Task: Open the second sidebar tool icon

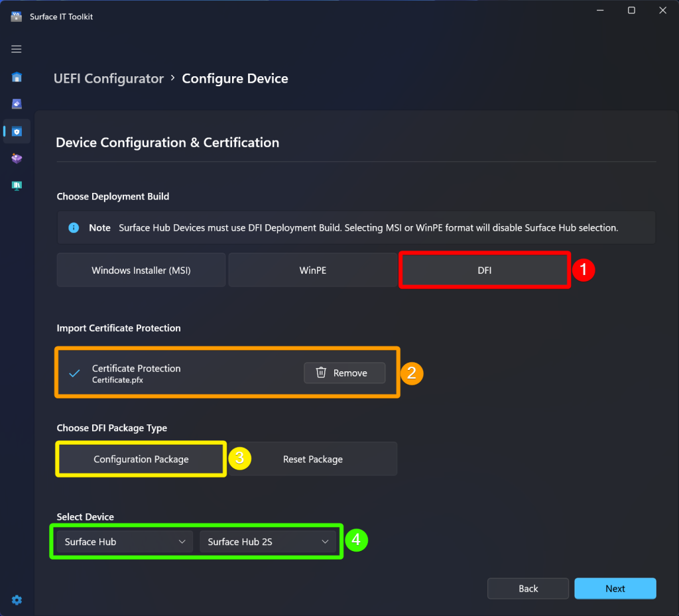Action: (x=17, y=104)
